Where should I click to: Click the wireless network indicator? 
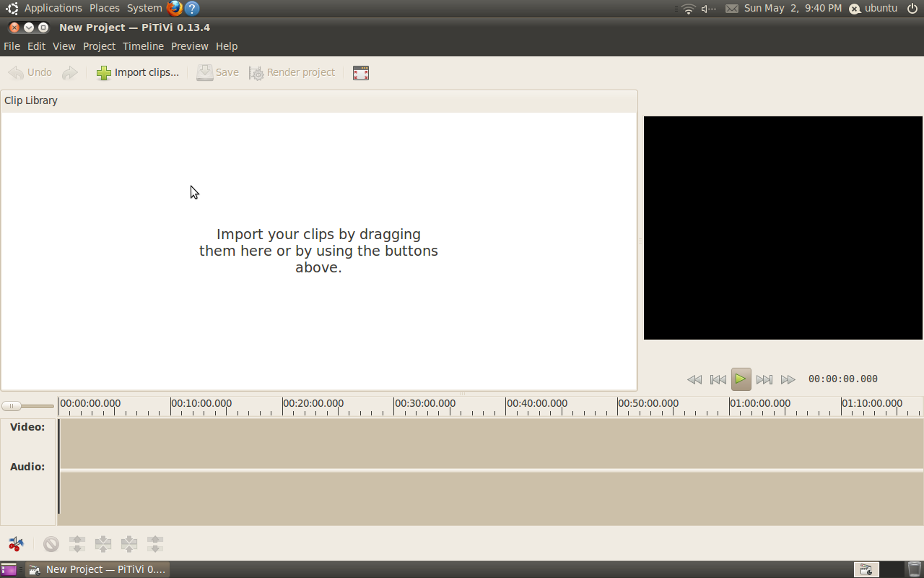(688, 9)
